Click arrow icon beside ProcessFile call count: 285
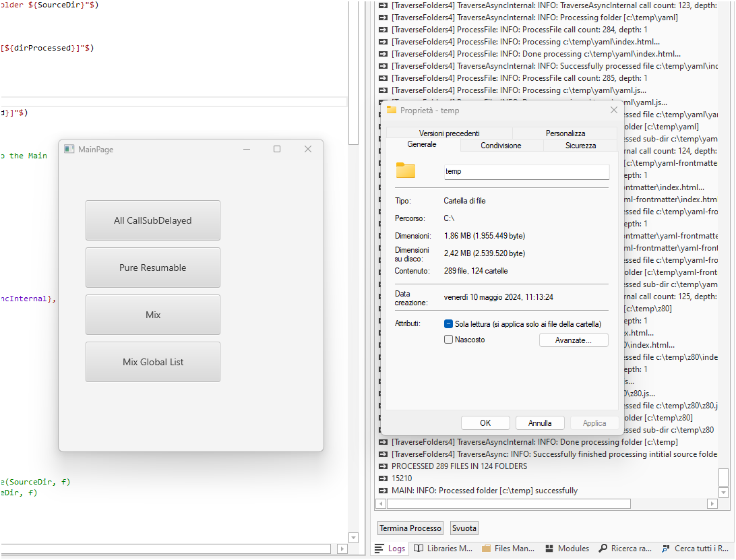This screenshot has width=736, height=560. pos(383,78)
